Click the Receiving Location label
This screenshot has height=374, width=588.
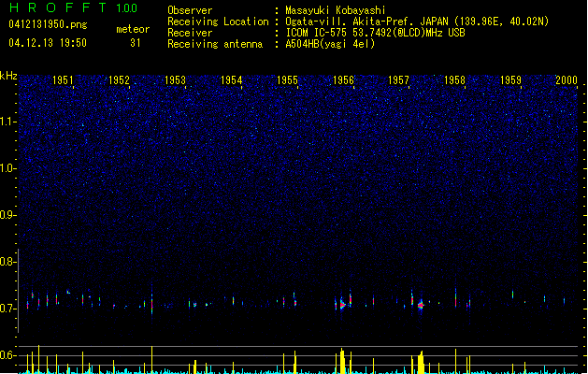tap(218, 22)
